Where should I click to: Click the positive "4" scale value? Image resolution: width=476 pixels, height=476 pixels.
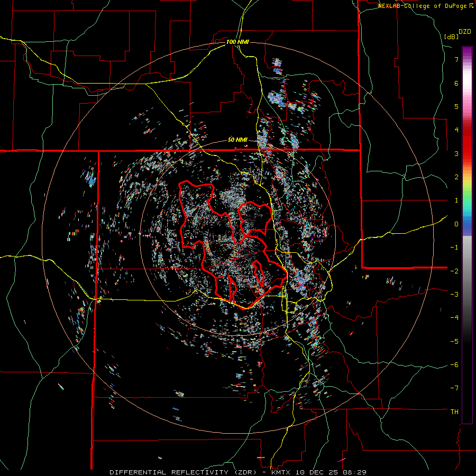456,130
